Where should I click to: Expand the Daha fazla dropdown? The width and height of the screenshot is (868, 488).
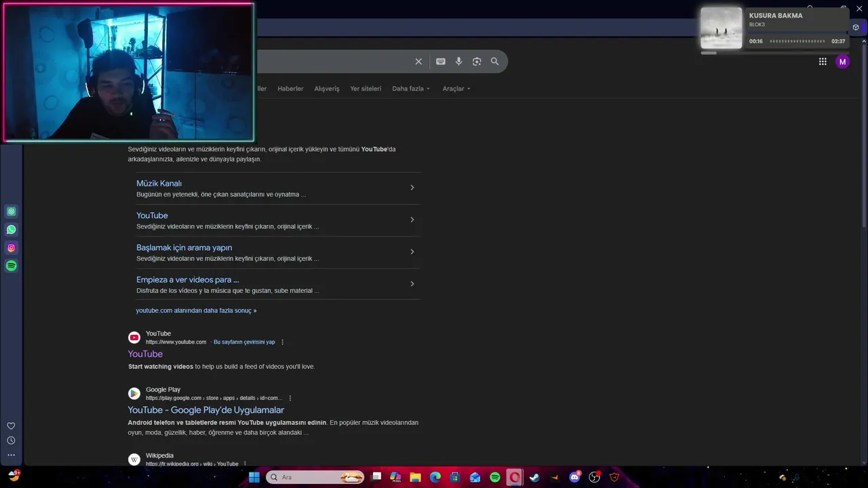pos(411,89)
